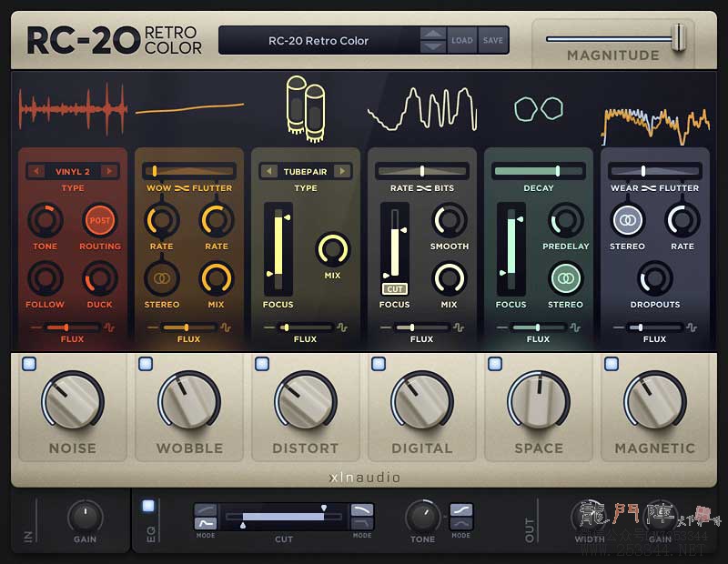Click the Noise module vinyl waveform icon
The height and width of the screenshot is (564, 728).
pos(73,108)
